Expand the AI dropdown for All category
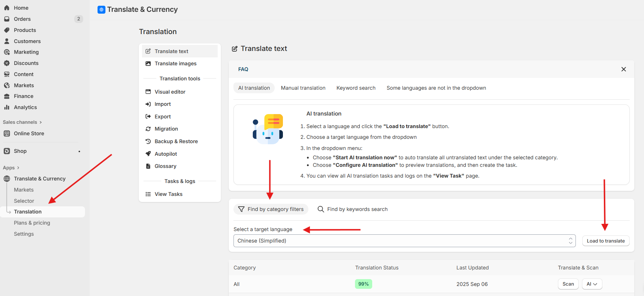This screenshot has height=296, width=644. coord(592,284)
